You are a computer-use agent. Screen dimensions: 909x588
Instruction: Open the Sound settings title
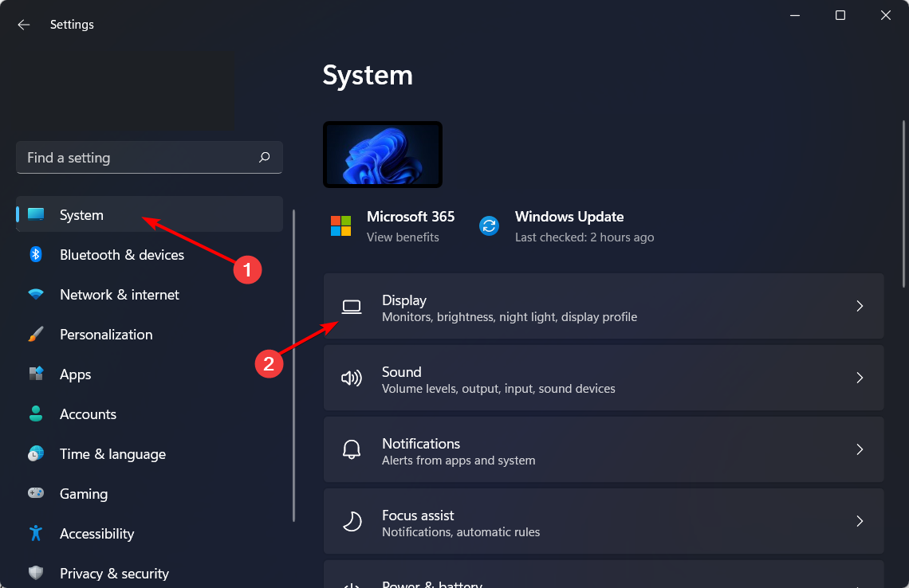click(x=402, y=372)
